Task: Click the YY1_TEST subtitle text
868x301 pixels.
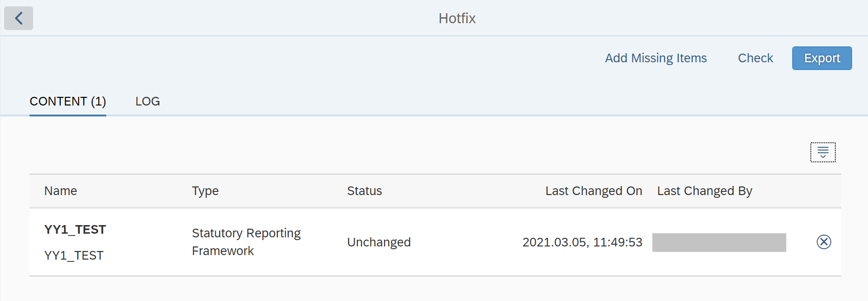Action: 74,256
